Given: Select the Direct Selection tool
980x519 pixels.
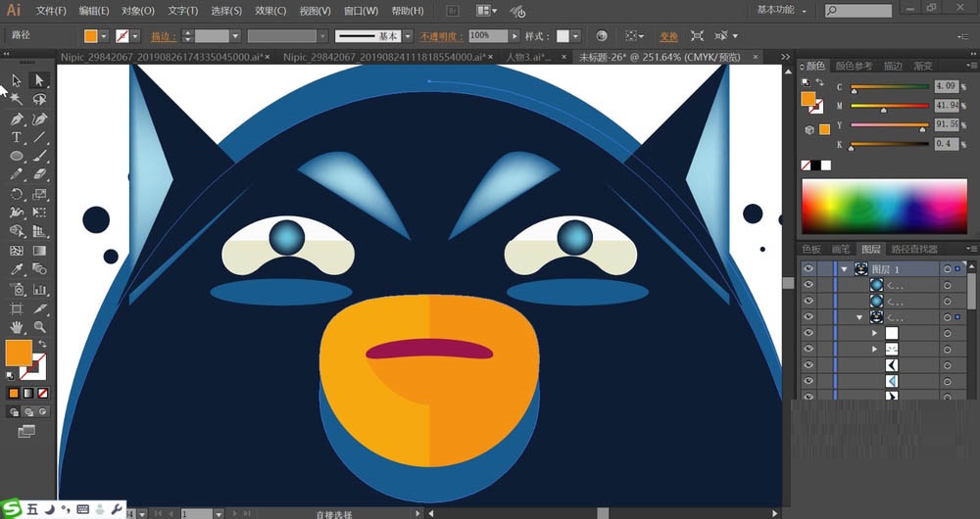Looking at the screenshot, I should point(40,80).
